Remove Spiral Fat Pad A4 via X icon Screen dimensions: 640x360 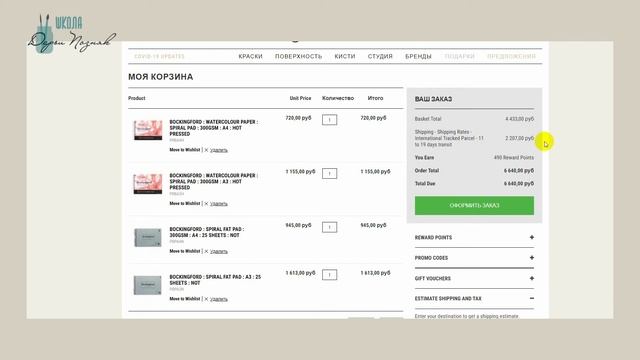pos(206,251)
